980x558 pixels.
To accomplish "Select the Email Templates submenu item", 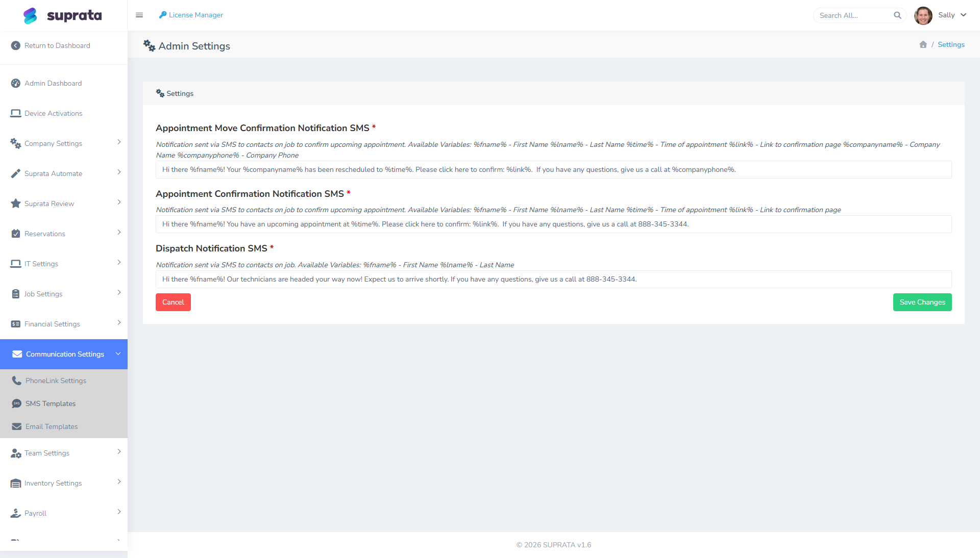I will (x=64, y=426).
